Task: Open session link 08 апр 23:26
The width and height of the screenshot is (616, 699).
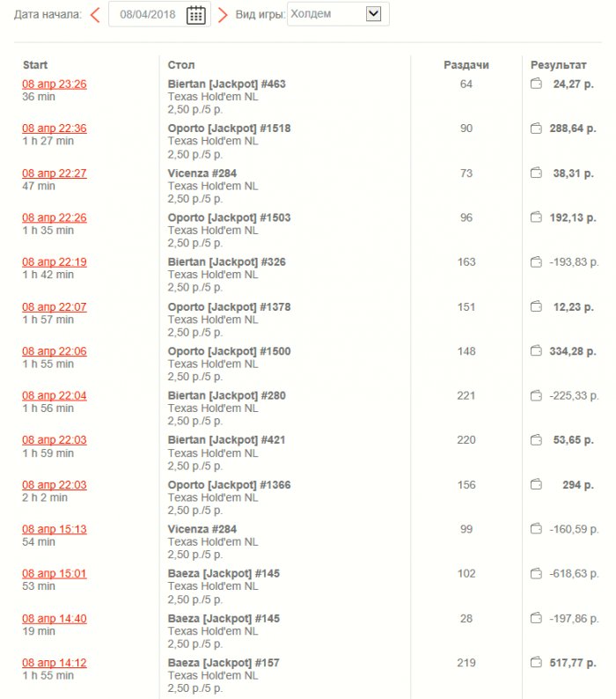Action: [55, 85]
